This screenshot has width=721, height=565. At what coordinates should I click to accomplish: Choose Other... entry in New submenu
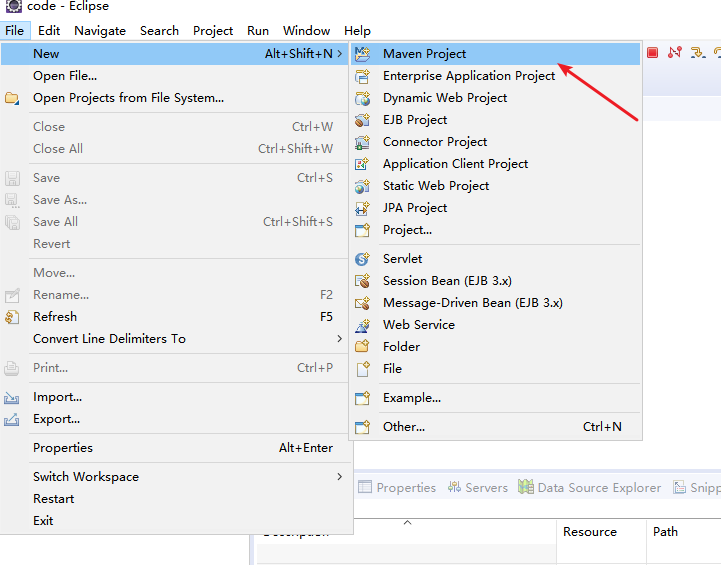496,427
